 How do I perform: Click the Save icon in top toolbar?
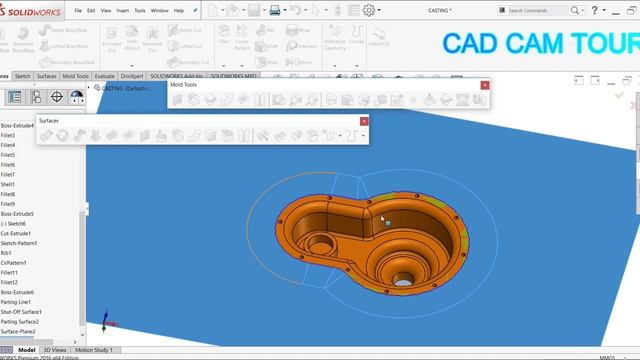(x=254, y=10)
